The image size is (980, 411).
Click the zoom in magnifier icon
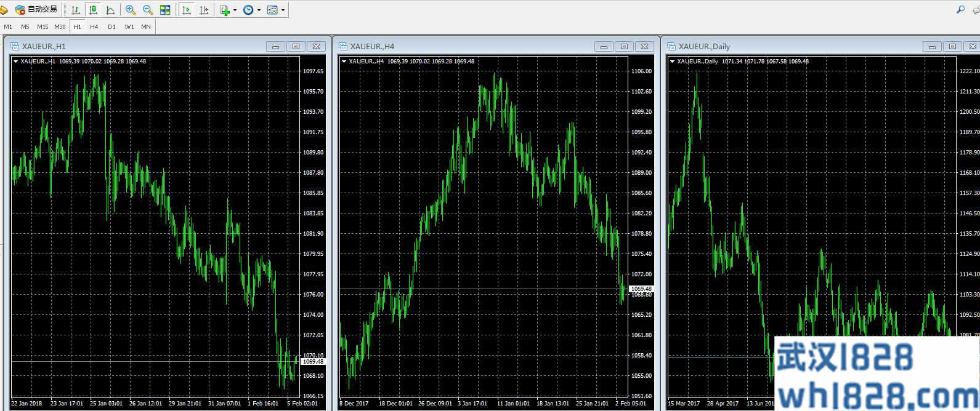[x=131, y=10]
